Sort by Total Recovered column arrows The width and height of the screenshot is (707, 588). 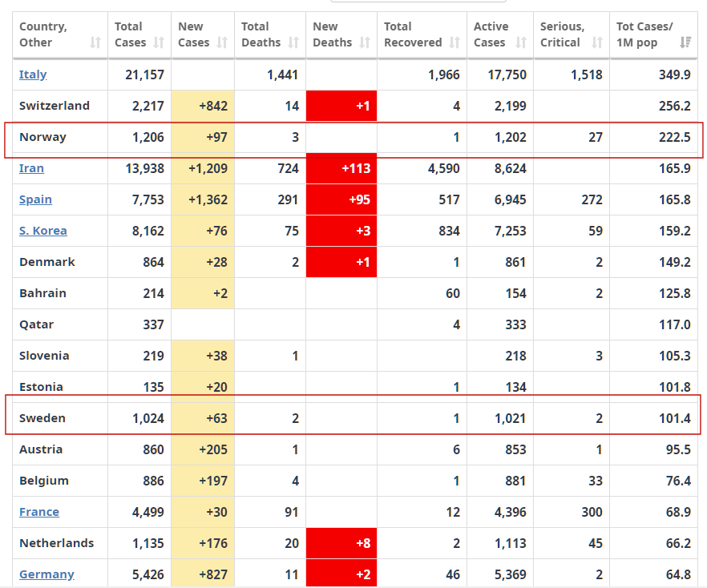click(x=454, y=42)
